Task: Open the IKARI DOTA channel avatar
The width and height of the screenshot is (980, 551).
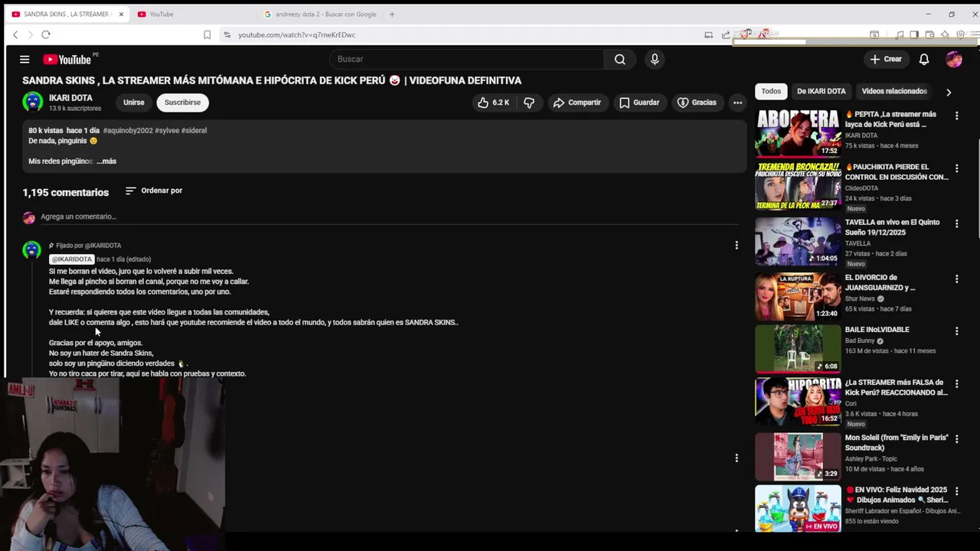Action: click(x=33, y=102)
